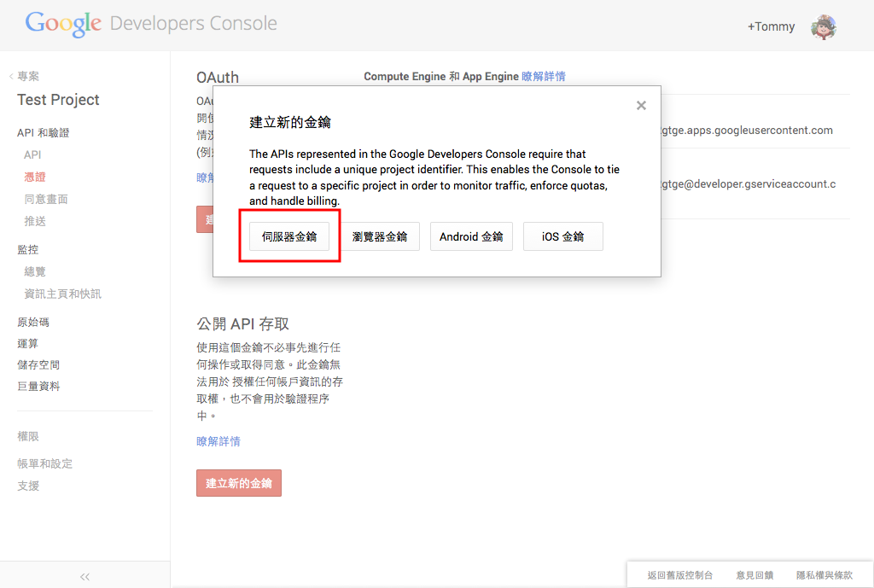874x588 pixels.
Task: Collapse the sidebar with double-chevron
Action: coord(84,576)
